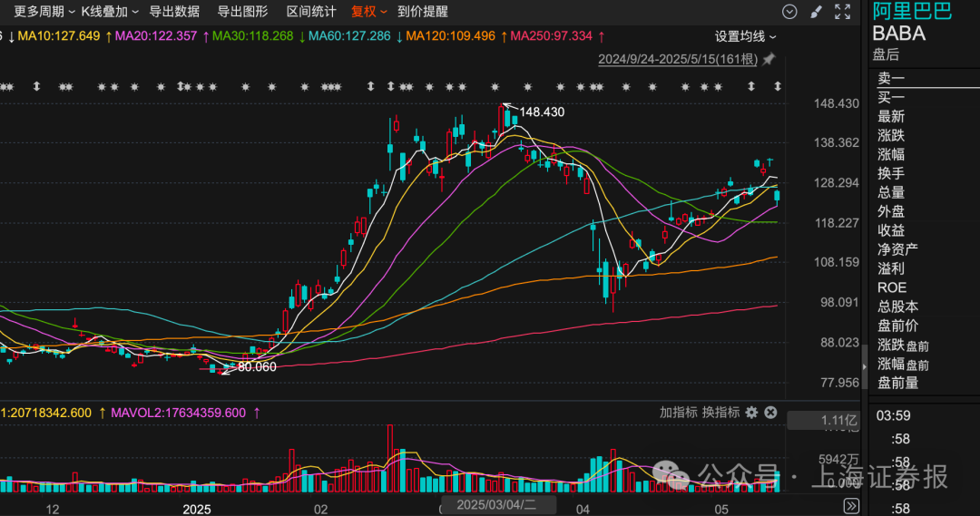
Task: Click the 盘后 after-hours label
Action: (886, 55)
